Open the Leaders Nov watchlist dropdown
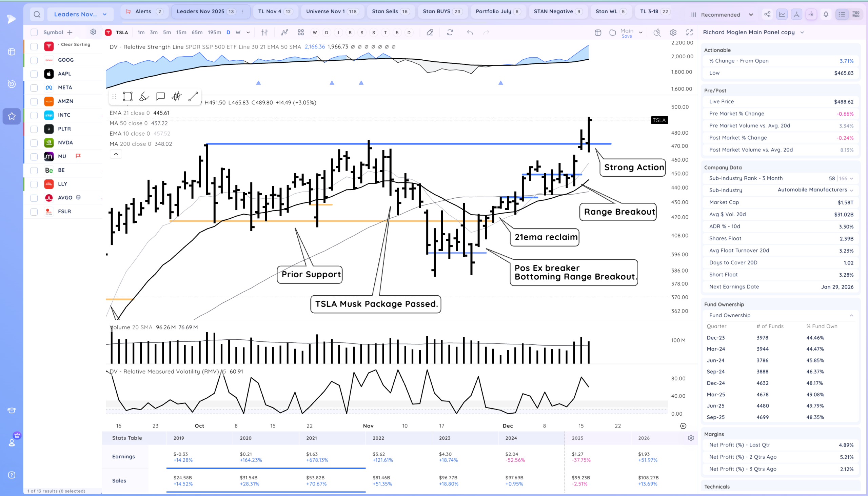 [x=80, y=14]
